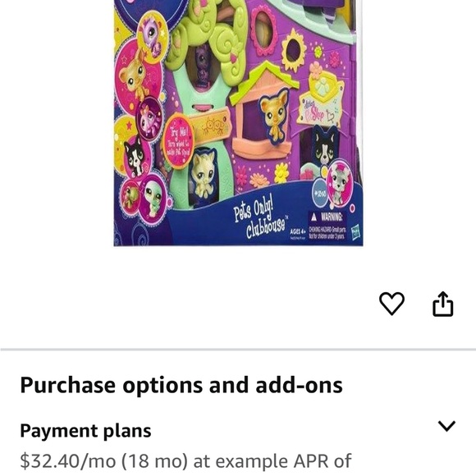
Task: Click the Hasbro logo on the box
Action: 355,233
